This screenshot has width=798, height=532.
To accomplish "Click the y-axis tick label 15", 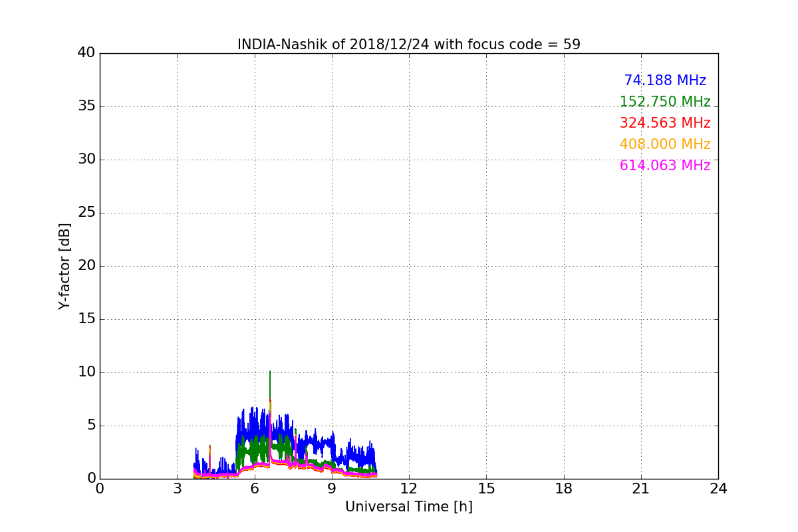I will (86, 319).
